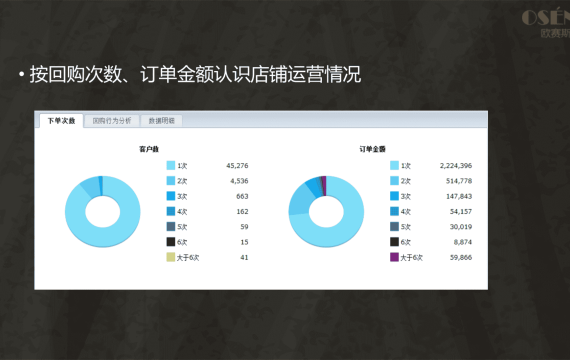The width and height of the screenshot is (570, 360).
Task: Click 2次 swatch in 客户数 legend
Action: (170, 181)
